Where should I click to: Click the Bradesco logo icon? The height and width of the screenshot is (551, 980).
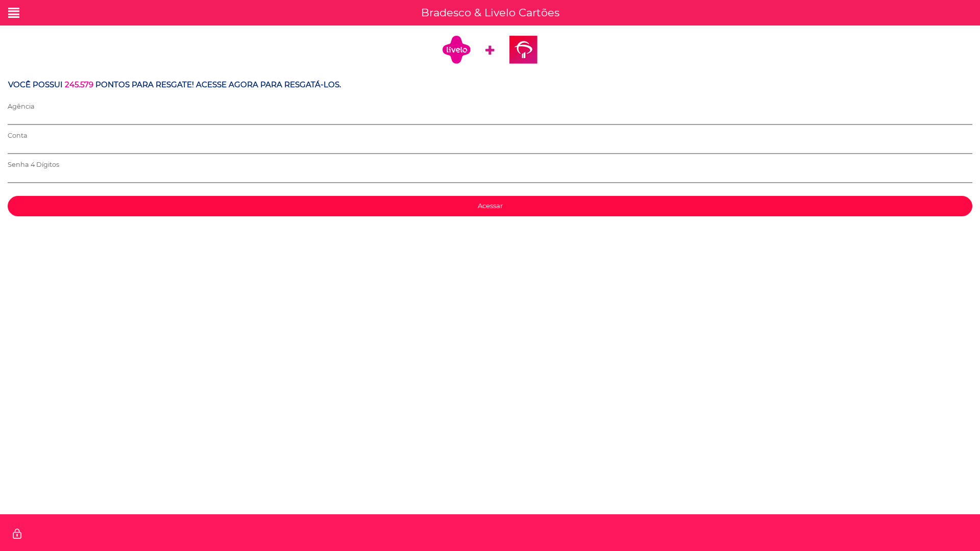[523, 49]
